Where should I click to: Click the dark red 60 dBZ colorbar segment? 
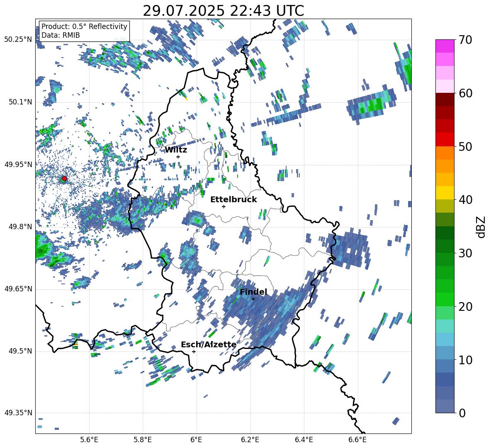click(x=445, y=99)
